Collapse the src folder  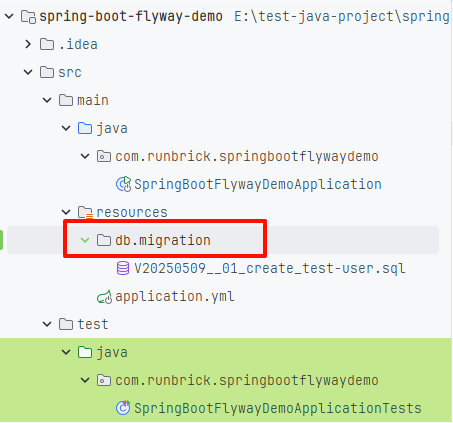(x=28, y=72)
